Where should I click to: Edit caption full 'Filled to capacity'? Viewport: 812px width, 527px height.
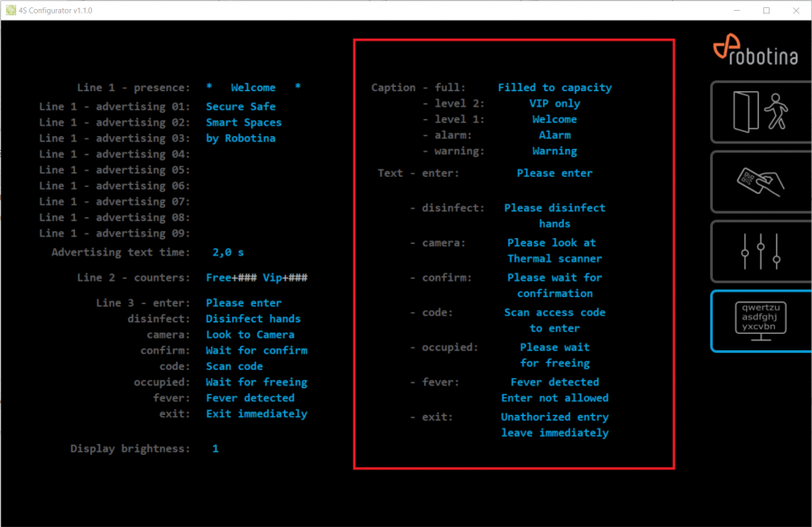click(x=554, y=88)
